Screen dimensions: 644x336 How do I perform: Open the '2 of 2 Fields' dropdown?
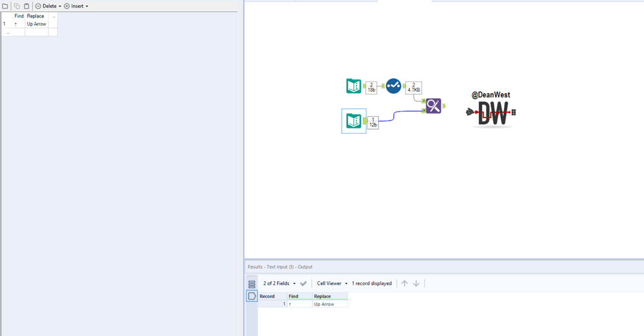coord(279,283)
